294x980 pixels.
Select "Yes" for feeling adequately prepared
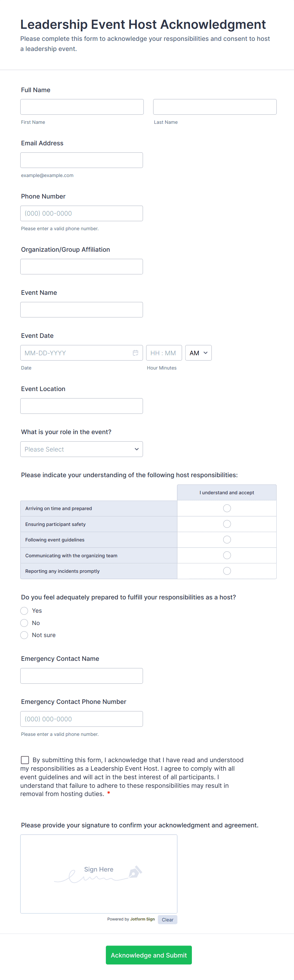pos(24,610)
